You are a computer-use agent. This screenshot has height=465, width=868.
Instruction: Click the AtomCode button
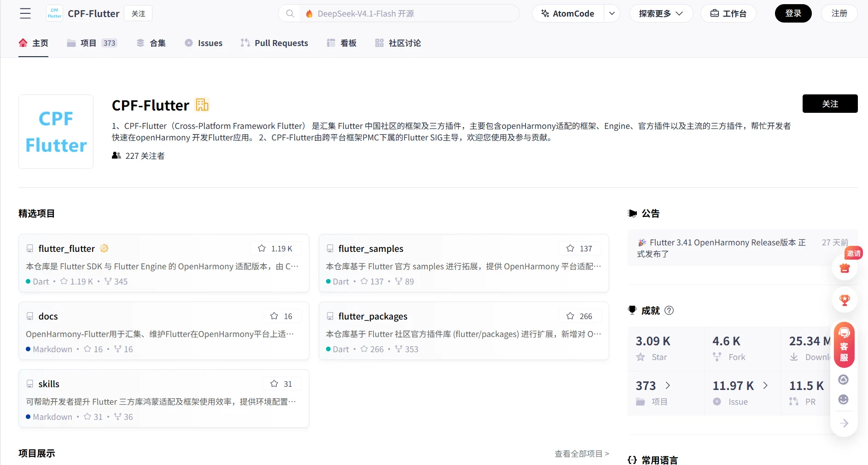click(x=568, y=13)
